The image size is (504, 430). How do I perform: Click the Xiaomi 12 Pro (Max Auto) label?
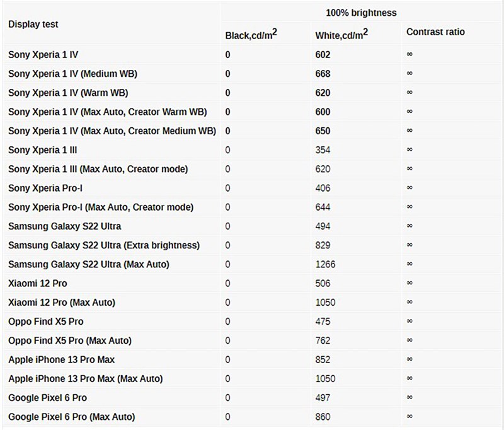pyautogui.click(x=62, y=302)
